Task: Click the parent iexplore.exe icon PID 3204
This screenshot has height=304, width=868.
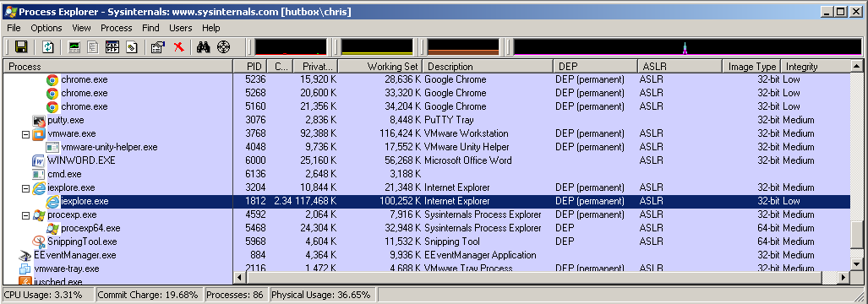Action: [39, 187]
